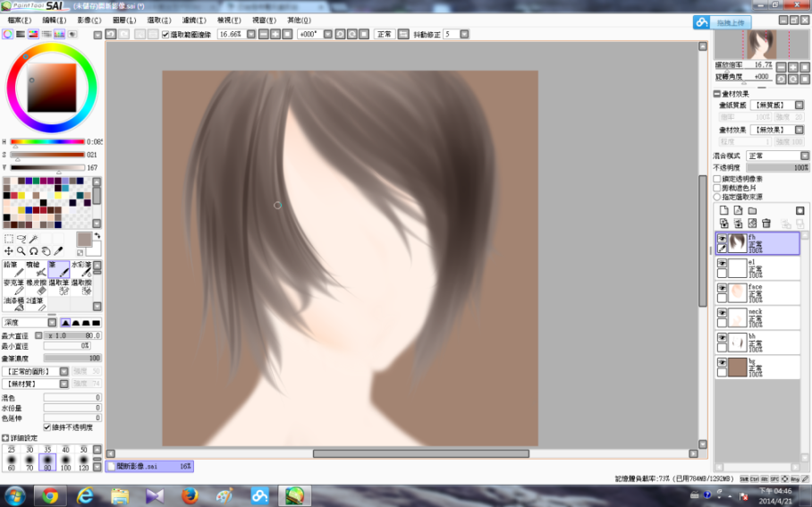
Task: Select the 水彩筆 (watercolor) brush tool
Action: pyautogui.click(x=83, y=269)
